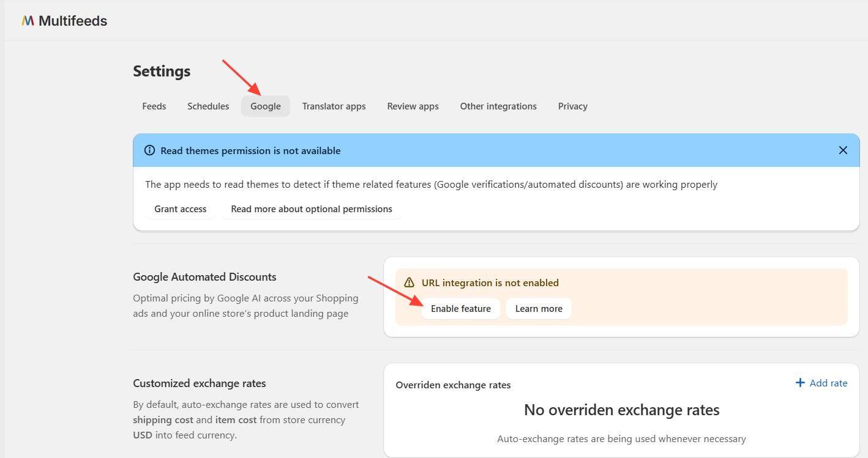Click the 'Auto-exchange rates are being used' note
Screen dimensions: 868x458
tap(621, 438)
